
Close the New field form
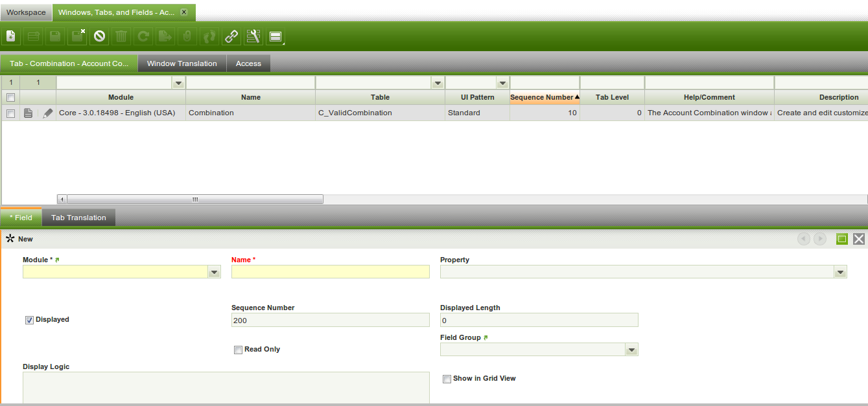point(859,239)
